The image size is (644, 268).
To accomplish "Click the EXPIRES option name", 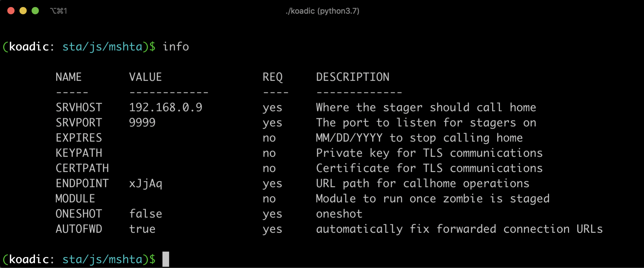I will point(79,137).
